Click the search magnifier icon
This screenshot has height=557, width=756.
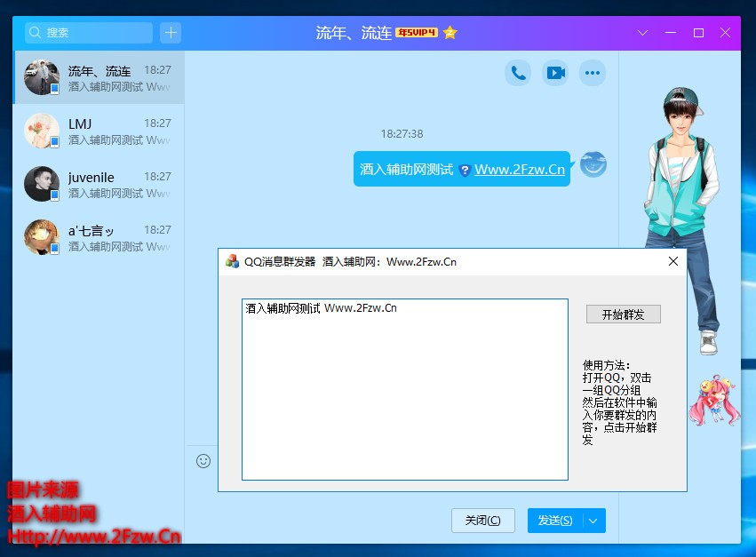pos(35,33)
